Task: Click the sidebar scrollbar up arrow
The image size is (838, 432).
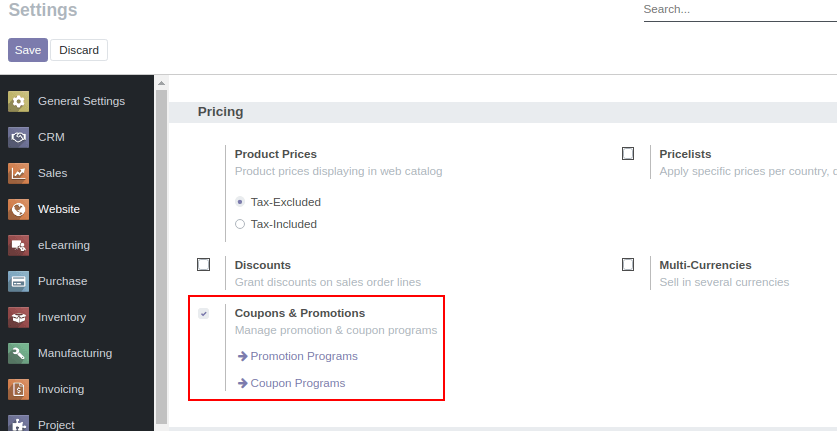Action: pyautogui.click(x=162, y=83)
